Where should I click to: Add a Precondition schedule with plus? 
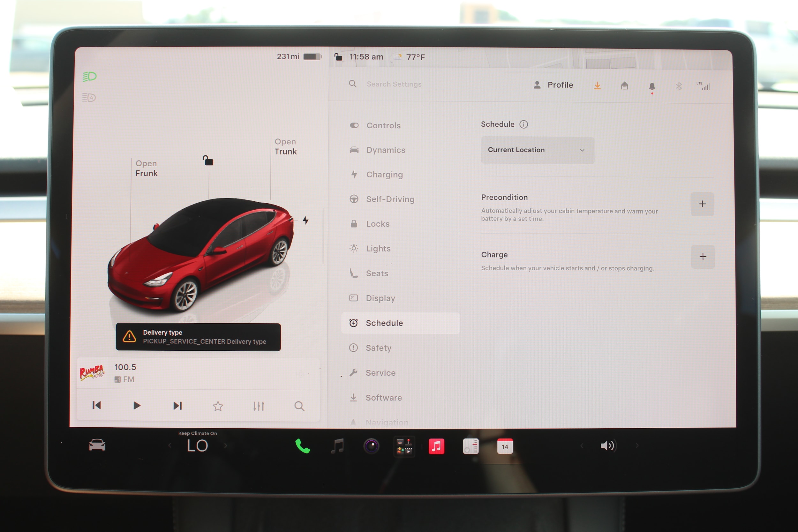coord(702,204)
